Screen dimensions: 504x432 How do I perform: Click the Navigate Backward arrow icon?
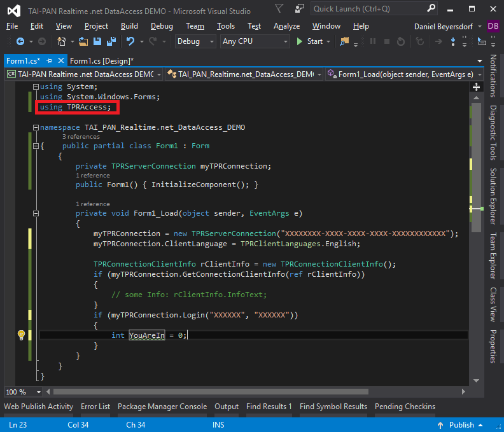[20, 41]
